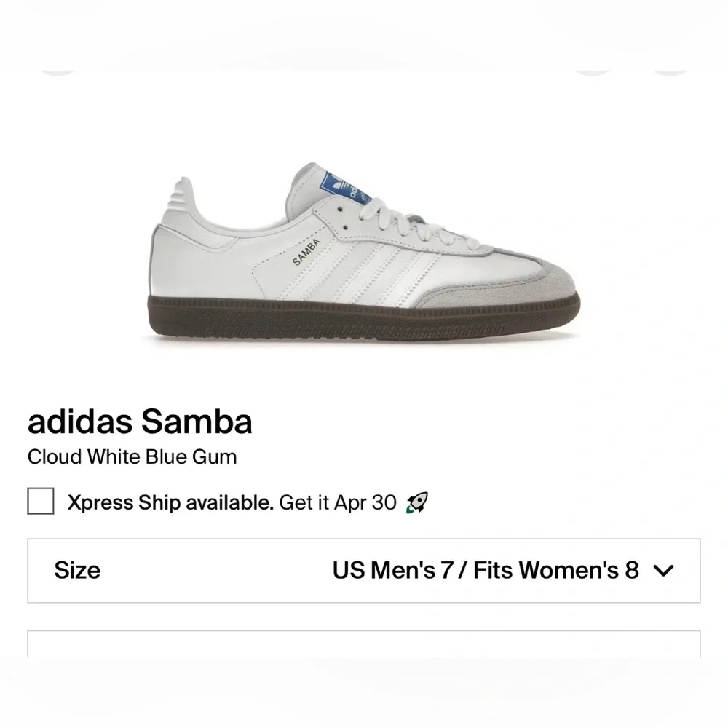728x728 pixels.
Task: Click the chevron next to Fits Women's 8
Action: coord(664,571)
